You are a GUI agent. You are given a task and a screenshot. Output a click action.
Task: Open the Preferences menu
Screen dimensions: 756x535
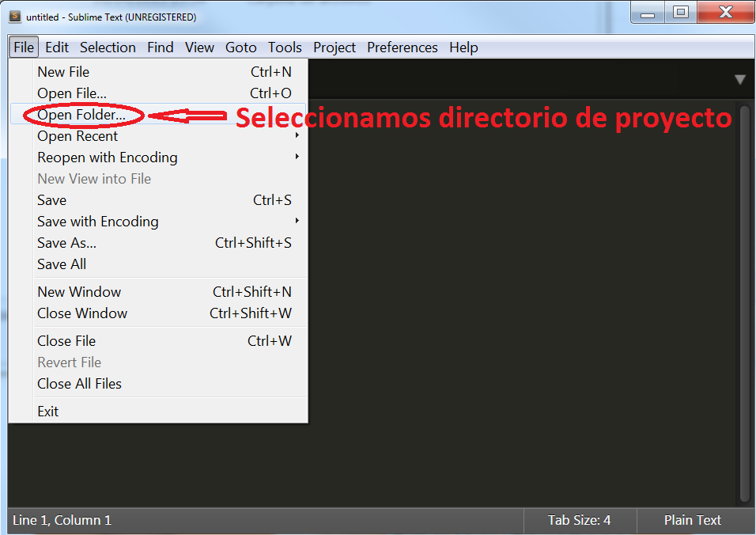click(x=402, y=47)
